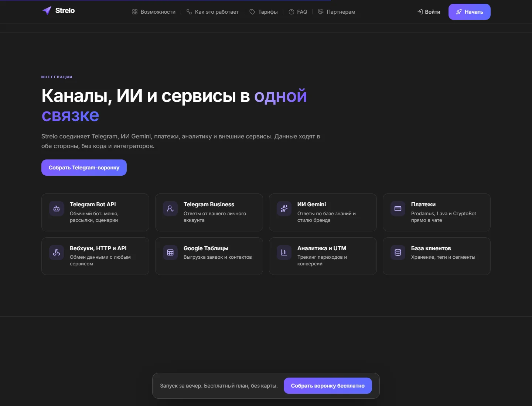Viewport: 532px width, 406px height.
Task: Select the База клиентов card title
Action: click(x=431, y=248)
